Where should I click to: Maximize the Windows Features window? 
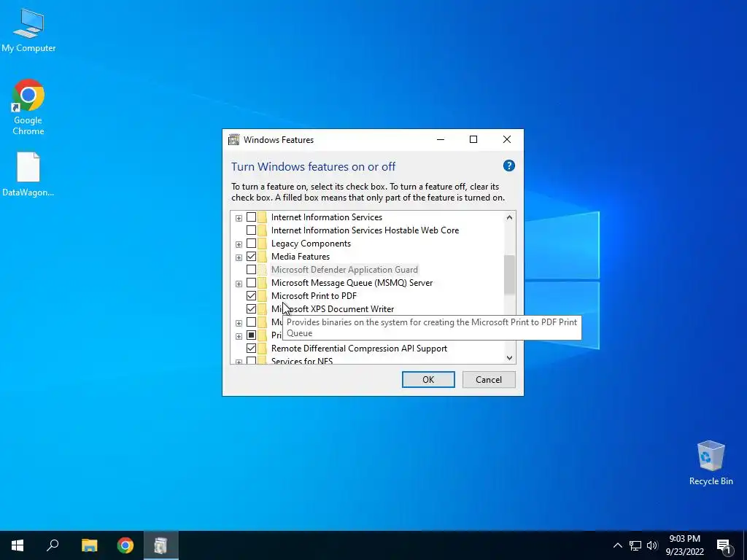point(473,139)
